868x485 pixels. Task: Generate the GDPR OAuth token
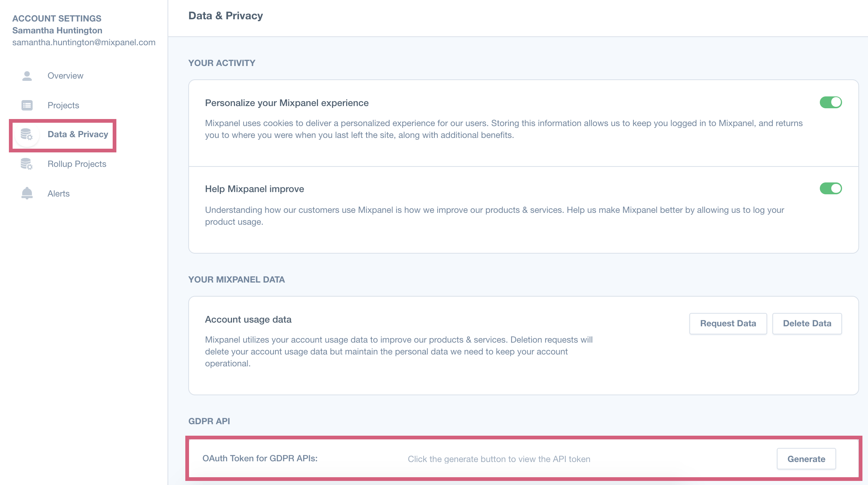tap(806, 459)
